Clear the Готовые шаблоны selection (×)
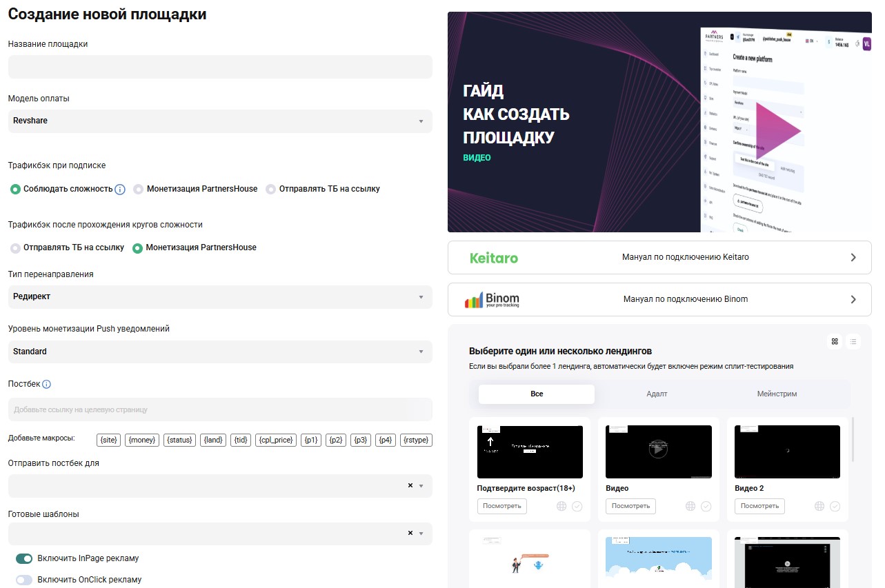This screenshot has height=588, width=885. point(410,533)
